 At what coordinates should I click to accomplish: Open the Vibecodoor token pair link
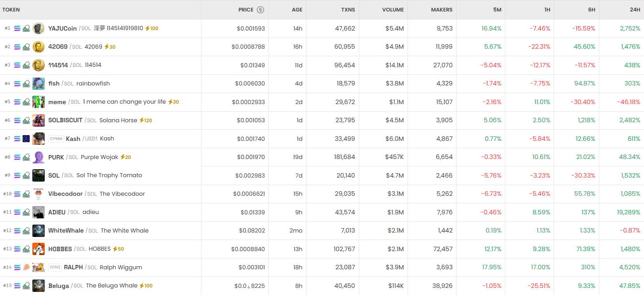[x=66, y=194]
